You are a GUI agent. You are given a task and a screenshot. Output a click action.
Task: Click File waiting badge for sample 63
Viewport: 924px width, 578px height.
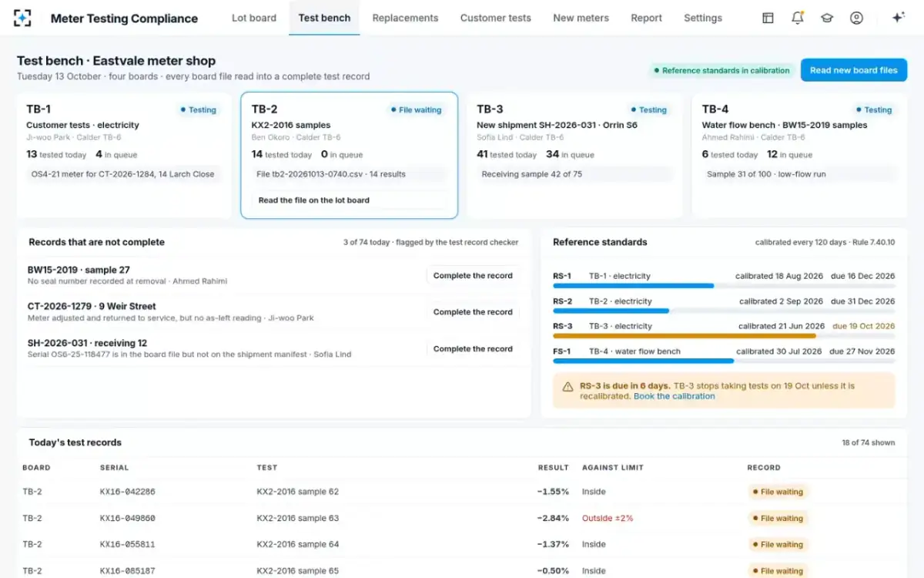[x=778, y=518]
